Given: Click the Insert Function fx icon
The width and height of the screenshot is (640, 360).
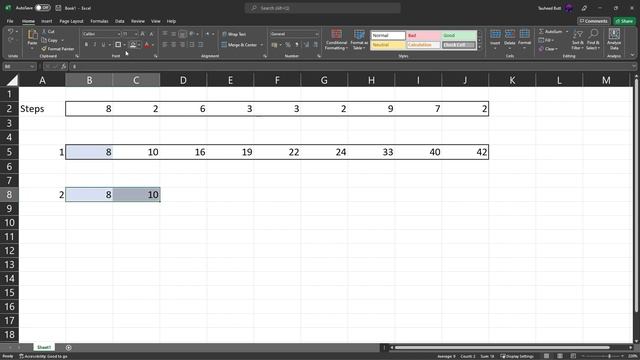Looking at the screenshot, I should (x=64, y=67).
